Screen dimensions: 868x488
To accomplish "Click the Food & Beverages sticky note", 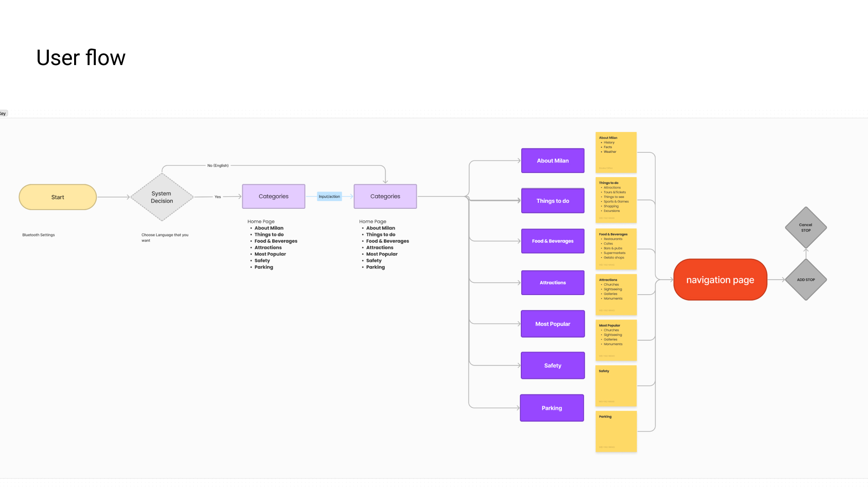I will coord(616,249).
